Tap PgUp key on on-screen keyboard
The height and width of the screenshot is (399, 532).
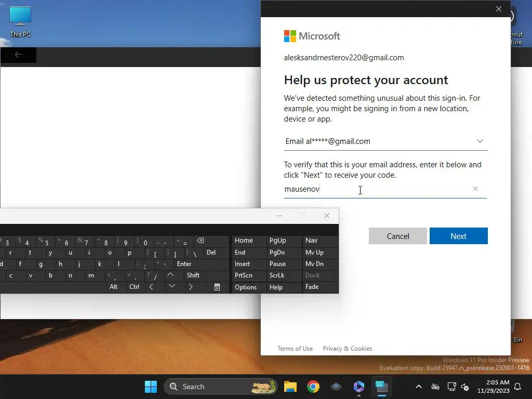coord(284,241)
